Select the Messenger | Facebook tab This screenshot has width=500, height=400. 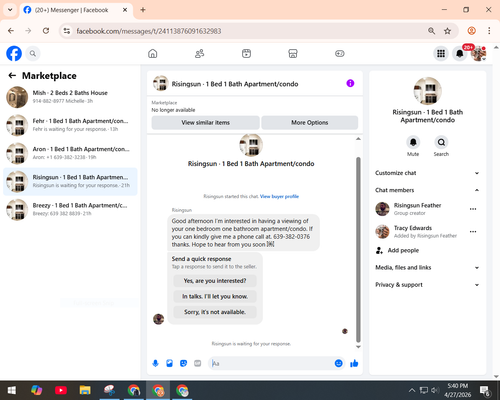point(76,10)
